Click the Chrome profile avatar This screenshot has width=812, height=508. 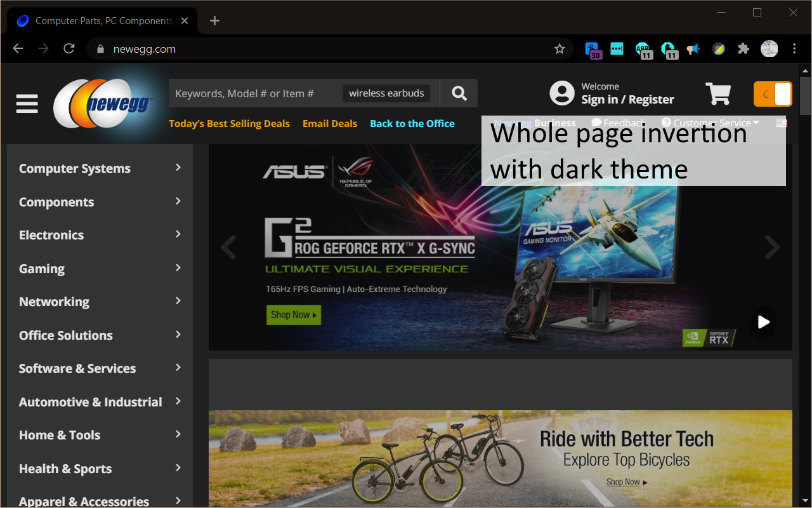(769, 49)
